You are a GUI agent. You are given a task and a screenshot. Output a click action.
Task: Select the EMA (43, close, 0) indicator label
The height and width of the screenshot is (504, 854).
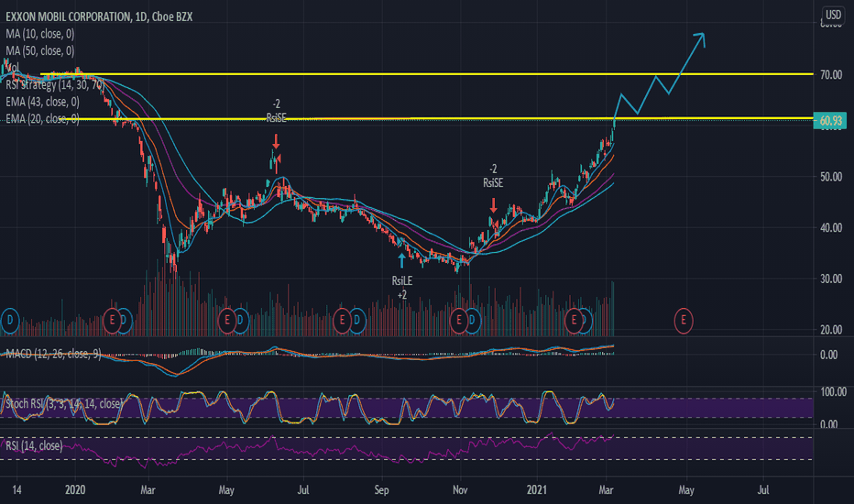42,102
